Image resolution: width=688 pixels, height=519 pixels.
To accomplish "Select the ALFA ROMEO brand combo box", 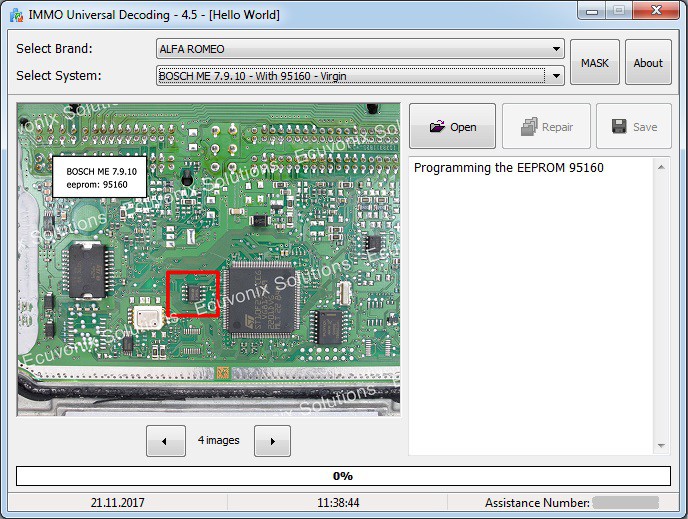I will coord(360,49).
